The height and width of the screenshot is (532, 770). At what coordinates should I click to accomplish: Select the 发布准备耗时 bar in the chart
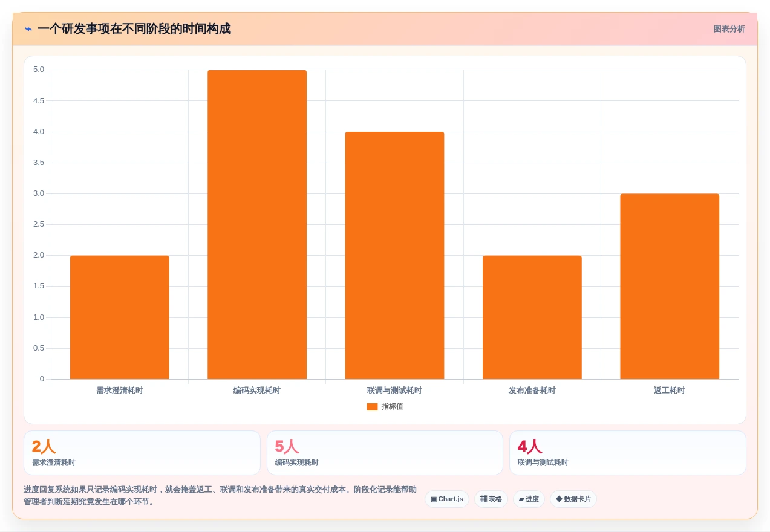(532, 317)
